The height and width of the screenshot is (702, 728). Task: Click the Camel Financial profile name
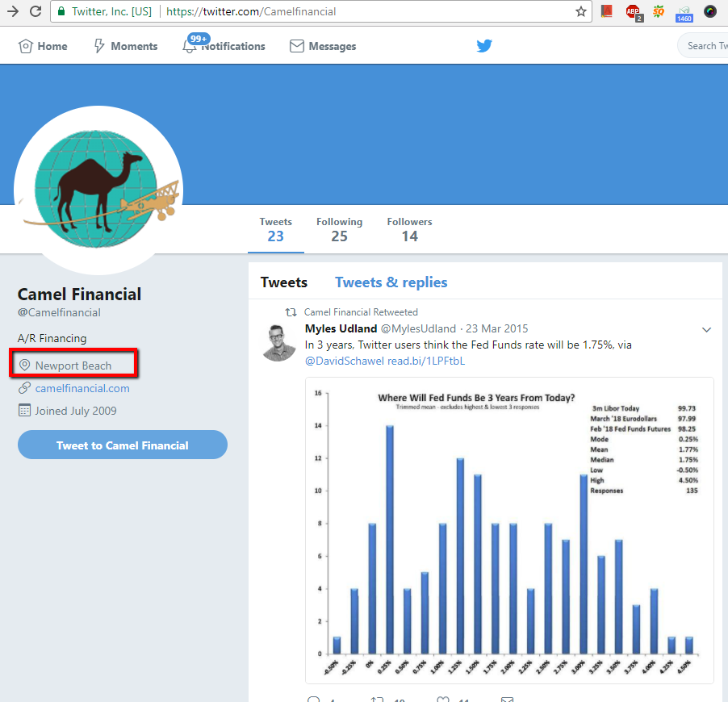coord(79,295)
